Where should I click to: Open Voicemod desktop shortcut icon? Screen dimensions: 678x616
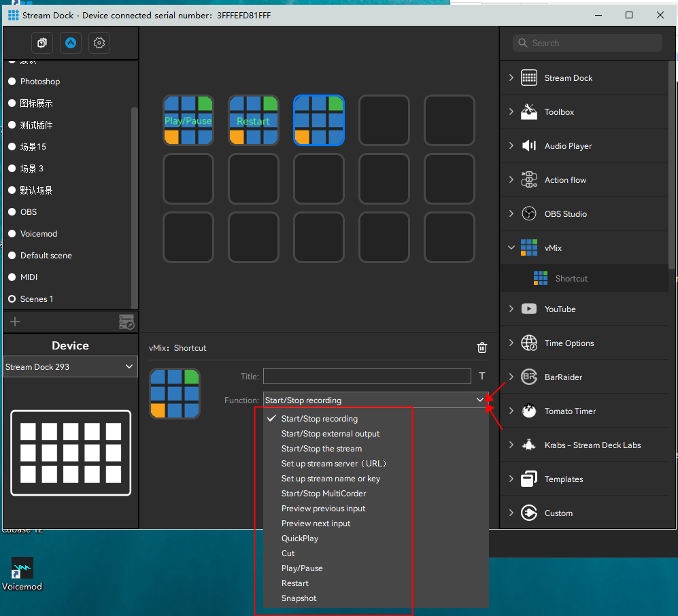(22, 568)
